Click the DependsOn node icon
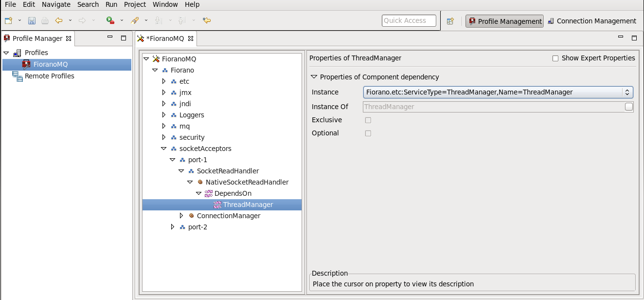The image size is (644, 300). pos(209,193)
